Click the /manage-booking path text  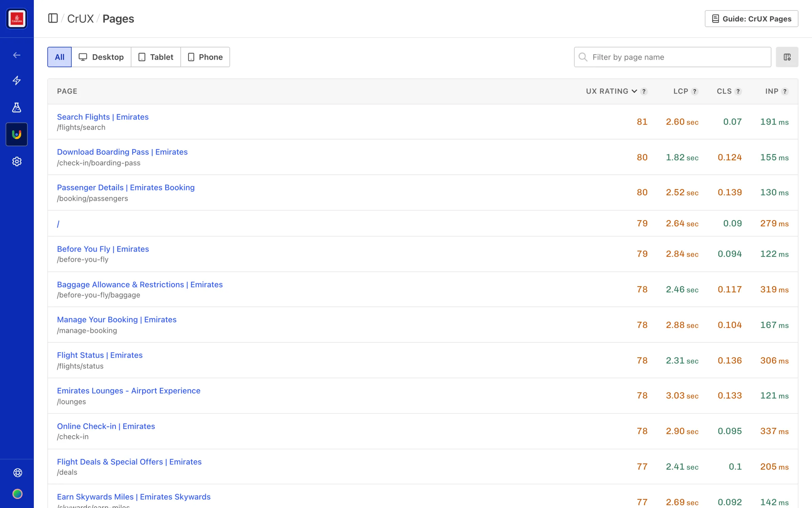[x=87, y=331]
